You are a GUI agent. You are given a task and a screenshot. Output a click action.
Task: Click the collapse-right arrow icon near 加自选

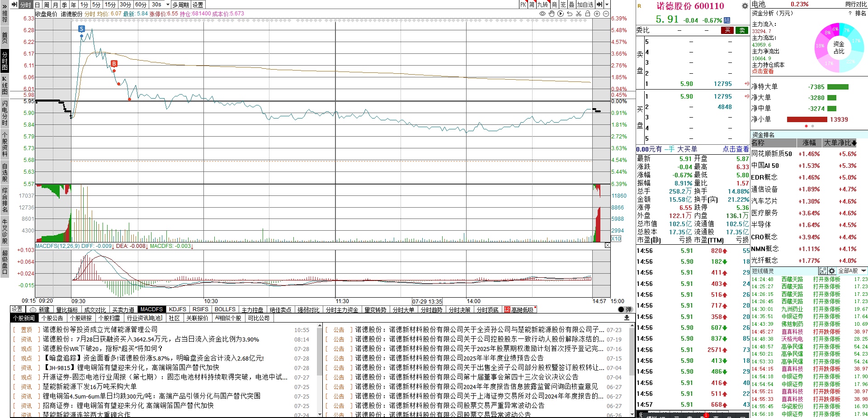(x=599, y=5)
